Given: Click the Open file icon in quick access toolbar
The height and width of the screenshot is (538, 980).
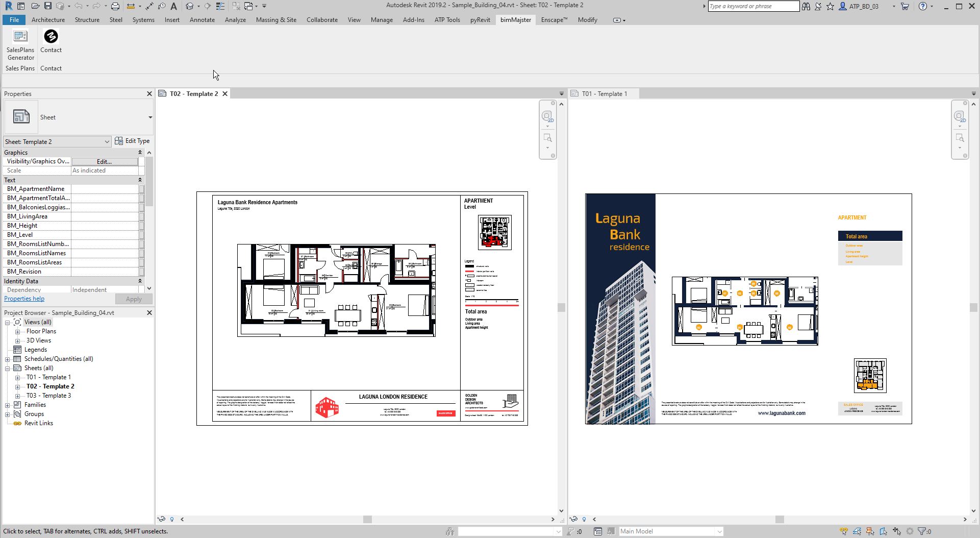Looking at the screenshot, I should click(35, 6).
